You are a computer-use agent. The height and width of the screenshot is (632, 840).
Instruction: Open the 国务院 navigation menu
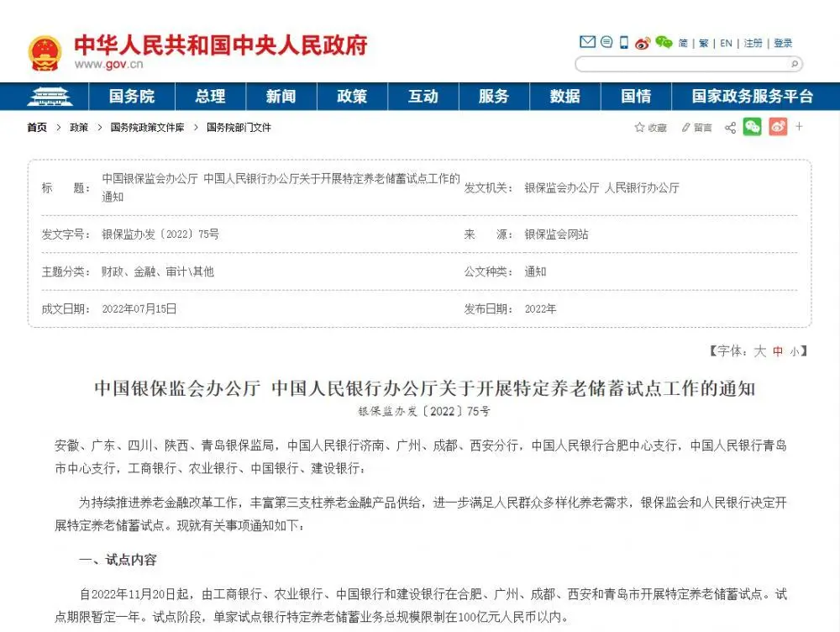(x=132, y=97)
